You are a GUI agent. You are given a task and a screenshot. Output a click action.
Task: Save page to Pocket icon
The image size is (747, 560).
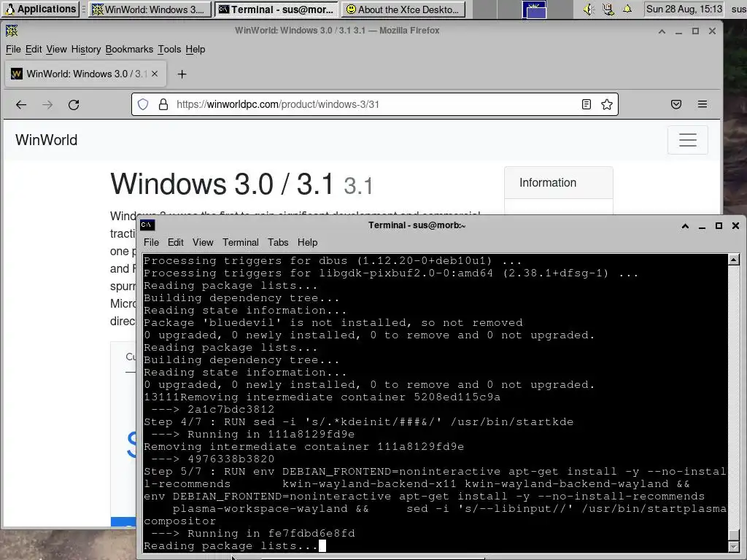point(676,104)
